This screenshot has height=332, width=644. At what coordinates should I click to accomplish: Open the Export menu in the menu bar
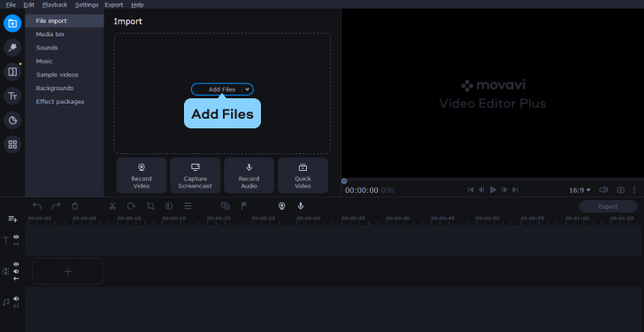coord(114,5)
